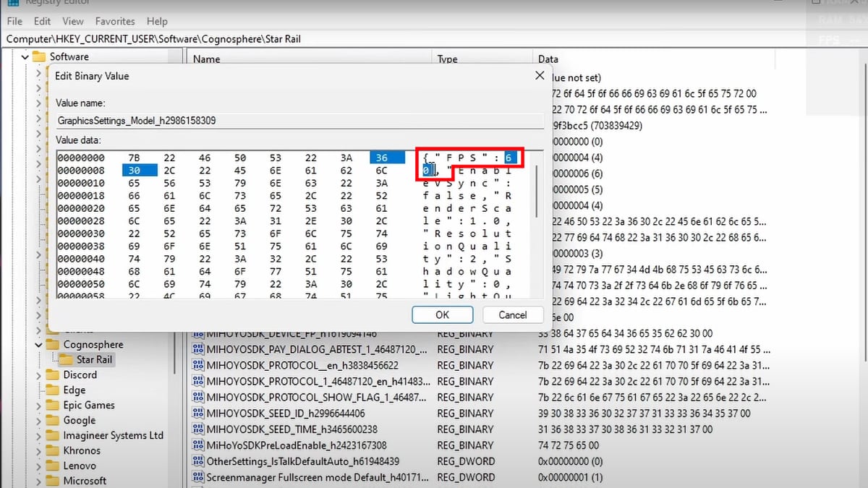Open the Edit menu
This screenshot has height=488, width=868.
coord(43,22)
